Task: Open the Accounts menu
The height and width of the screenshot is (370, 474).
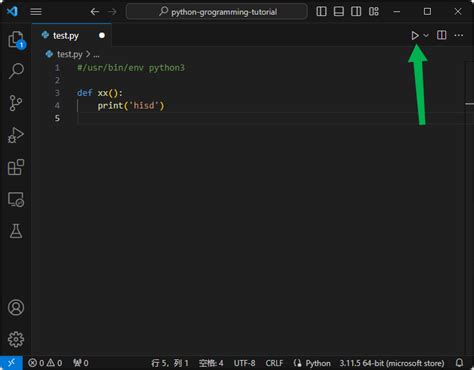Action: [x=16, y=307]
